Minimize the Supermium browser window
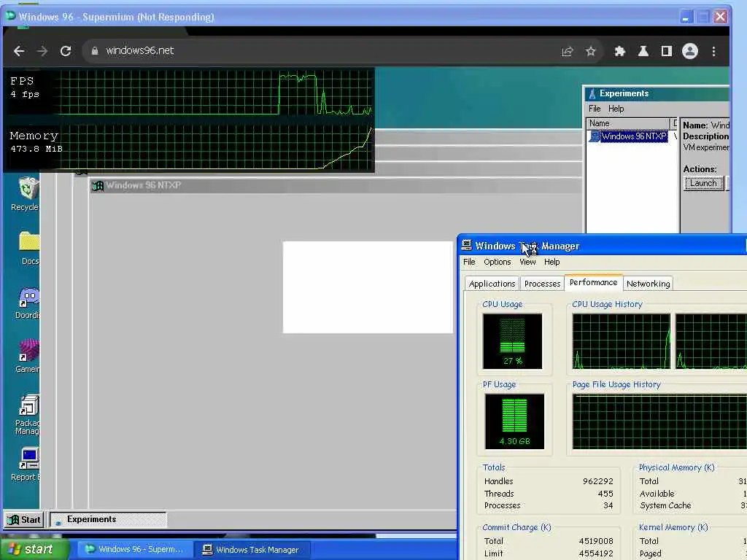 [686, 17]
